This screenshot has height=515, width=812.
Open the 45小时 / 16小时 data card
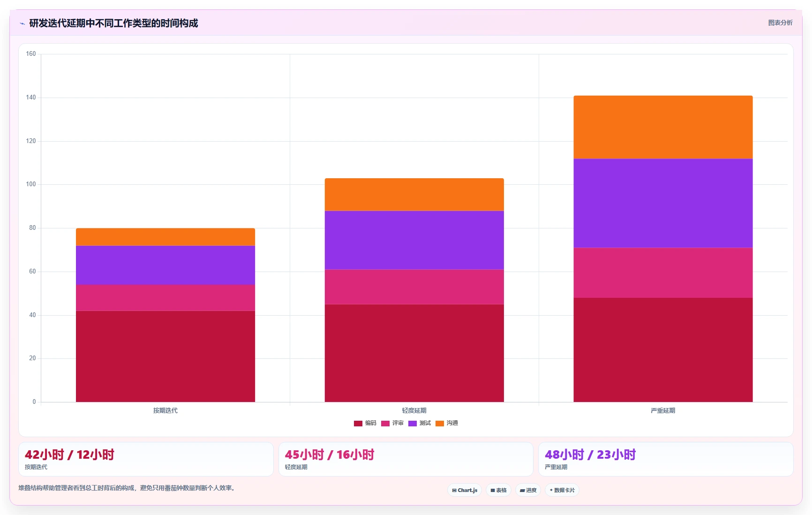point(406,459)
